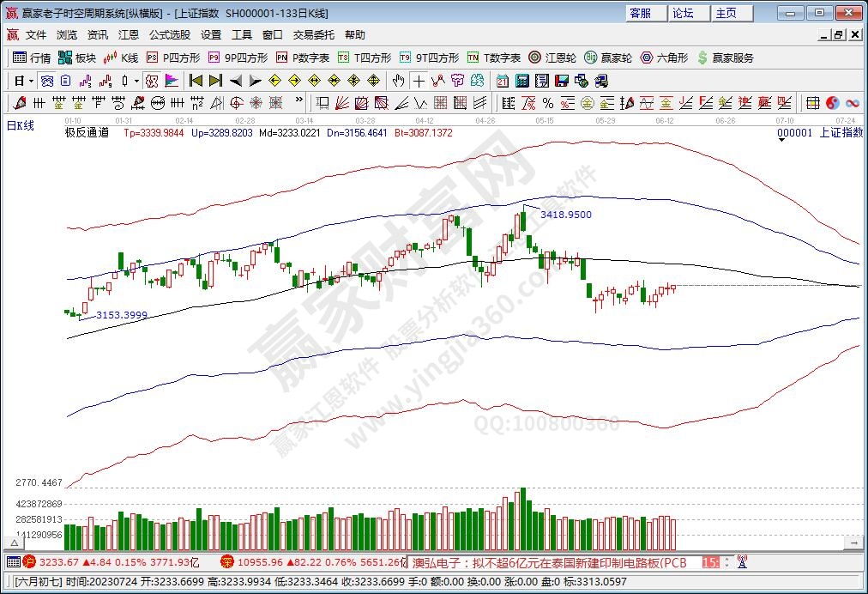This screenshot has width=868, height=594.
Task: Click the floppy disk save icon
Action: [x=561, y=81]
